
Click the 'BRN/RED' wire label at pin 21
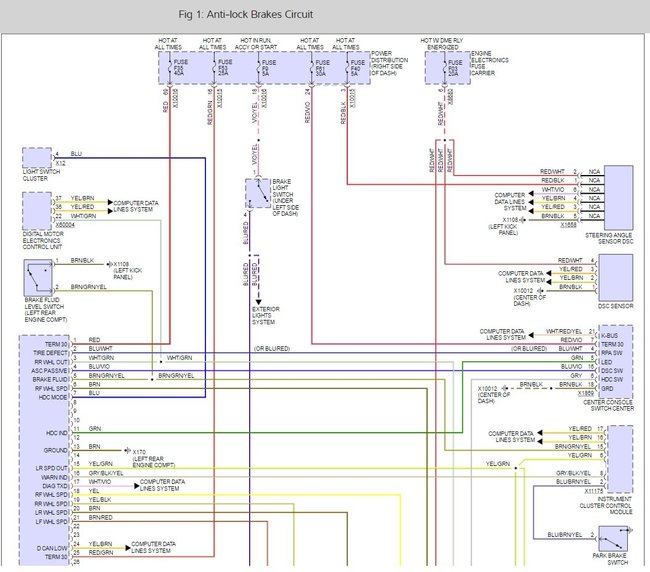(100, 517)
